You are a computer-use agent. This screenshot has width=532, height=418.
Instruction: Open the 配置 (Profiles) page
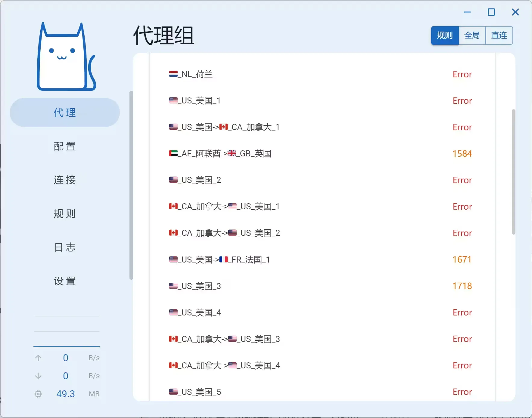(x=65, y=146)
